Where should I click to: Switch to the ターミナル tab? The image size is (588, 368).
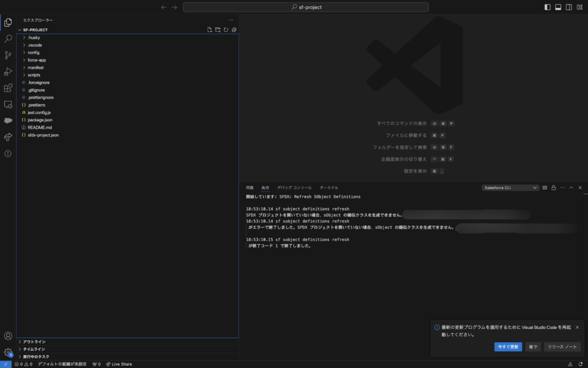click(x=328, y=187)
